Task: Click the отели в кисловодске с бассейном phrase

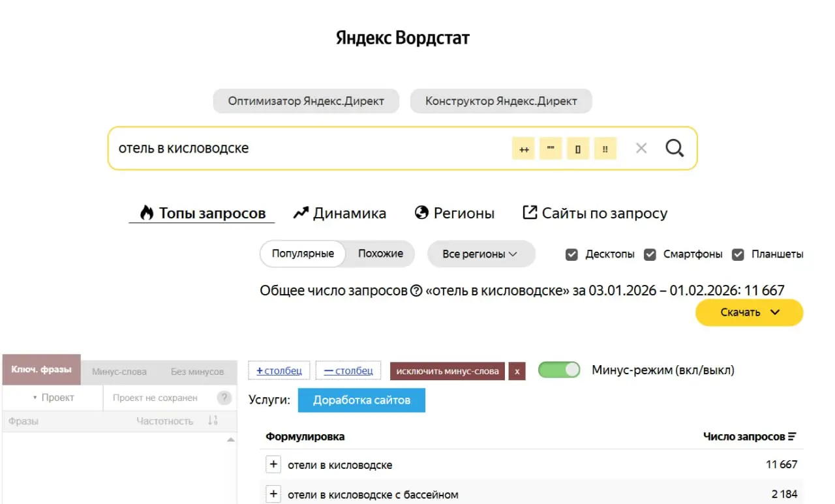Action: pos(373,494)
